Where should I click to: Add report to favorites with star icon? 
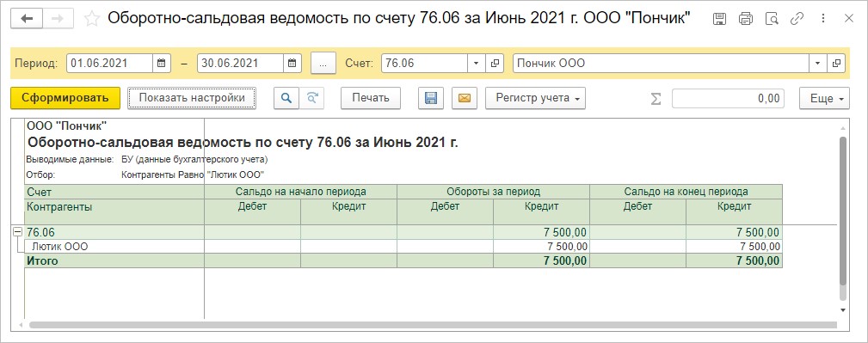91,19
